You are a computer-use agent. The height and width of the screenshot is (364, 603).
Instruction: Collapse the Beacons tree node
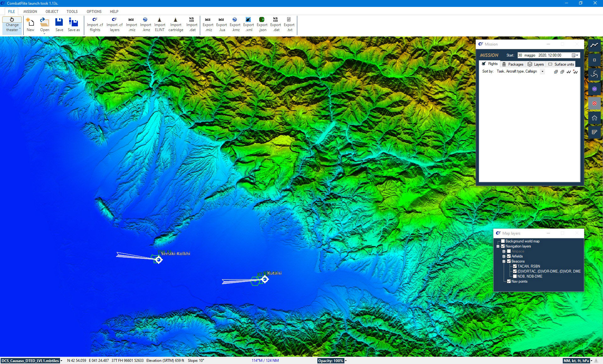[504, 261]
